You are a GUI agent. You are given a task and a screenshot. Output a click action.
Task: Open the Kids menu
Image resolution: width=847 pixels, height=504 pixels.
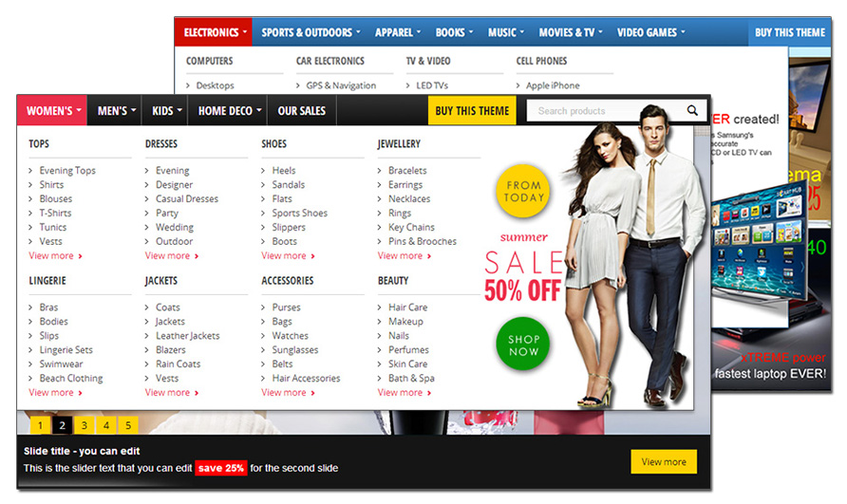pos(165,111)
